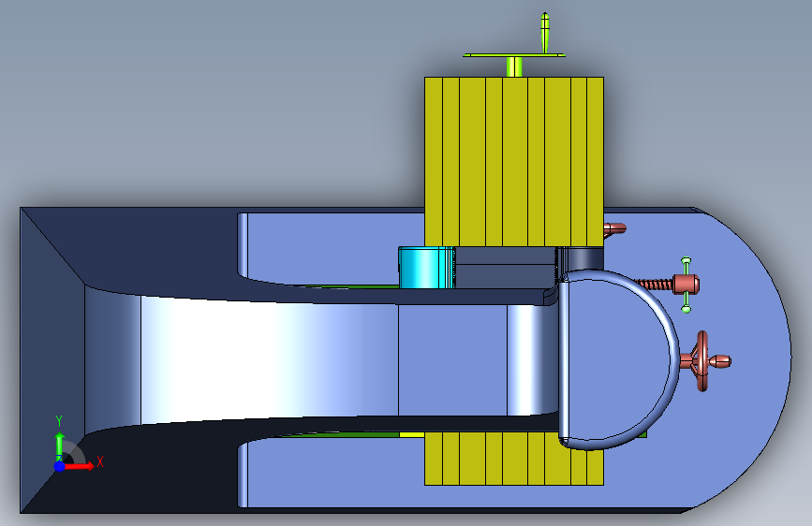This screenshot has height=526, width=812.
Task: Select the cyan cylinder part
Action: click(427, 267)
